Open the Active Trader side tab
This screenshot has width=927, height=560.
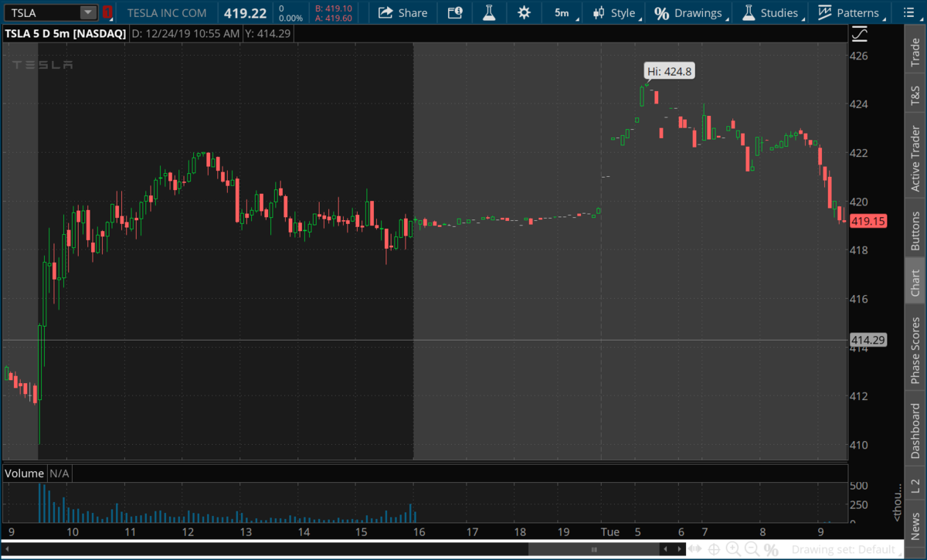(915, 159)
